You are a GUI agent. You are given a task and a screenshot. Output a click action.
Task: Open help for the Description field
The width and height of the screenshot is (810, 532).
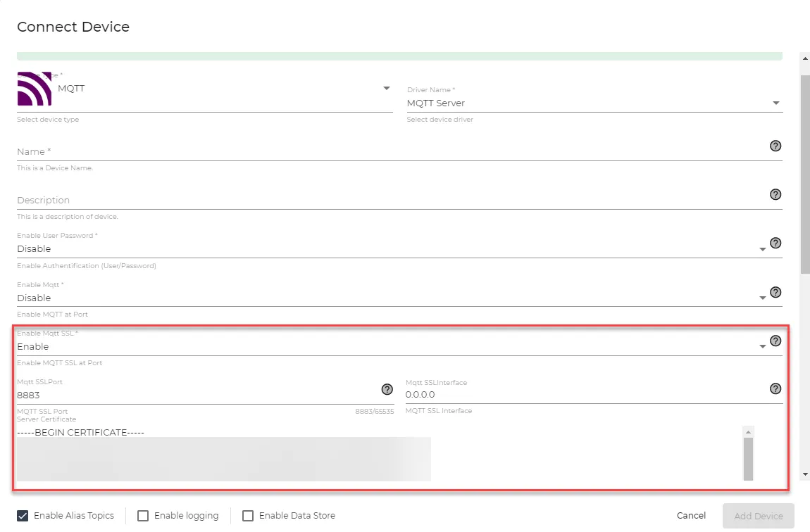tap(775, 194)
